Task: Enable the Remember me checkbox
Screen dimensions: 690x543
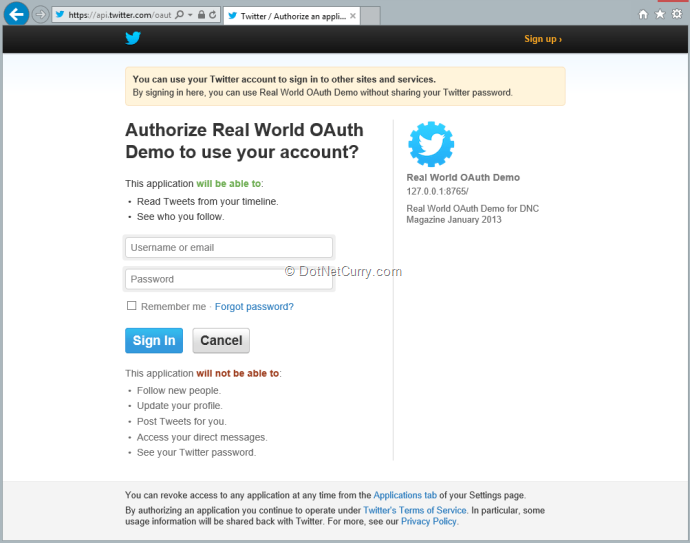Action: (x=131, y=305)
